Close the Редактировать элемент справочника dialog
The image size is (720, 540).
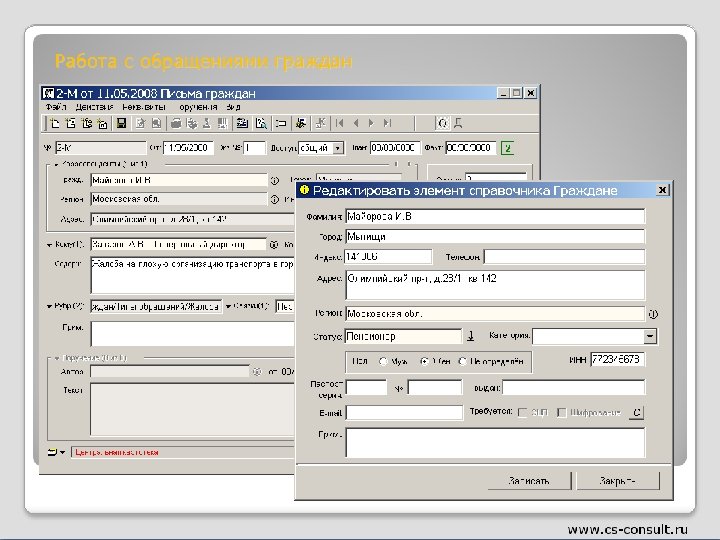tap(662, 190)
